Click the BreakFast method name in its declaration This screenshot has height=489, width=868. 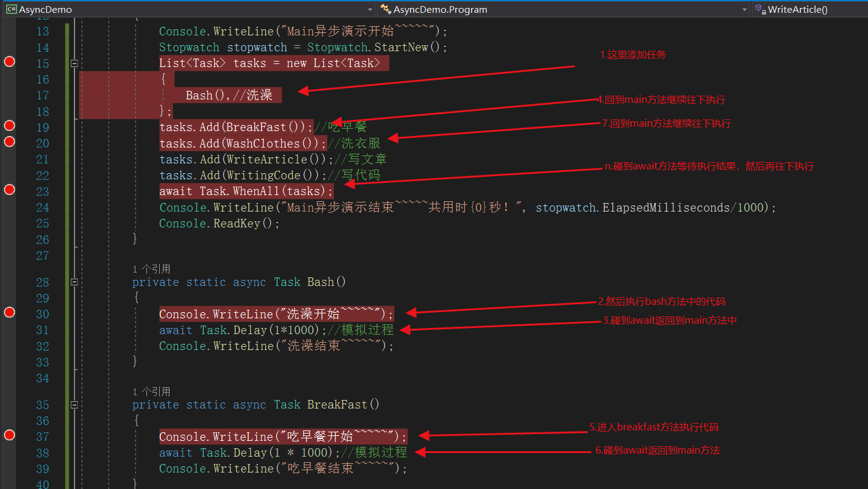pyautogui.click(x=337, y=404)
